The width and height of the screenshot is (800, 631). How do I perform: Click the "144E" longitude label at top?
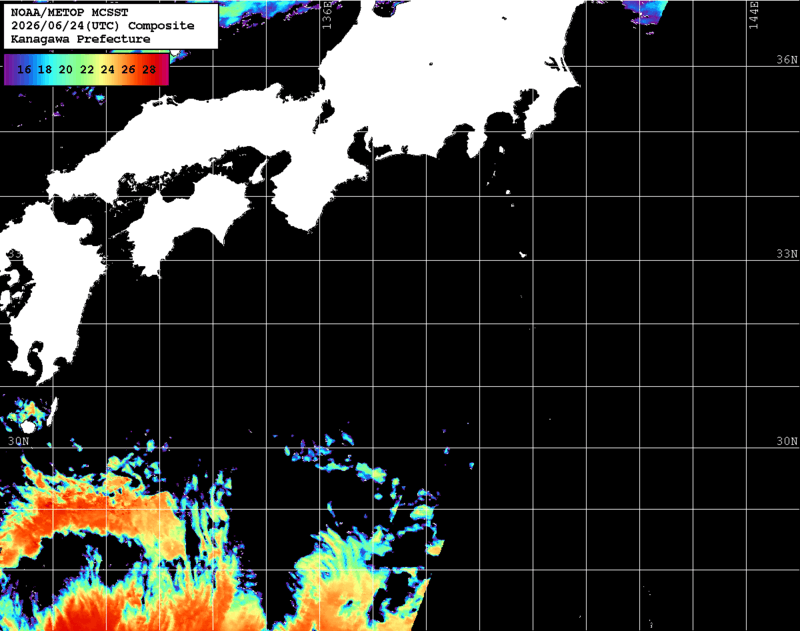point(754,15)
